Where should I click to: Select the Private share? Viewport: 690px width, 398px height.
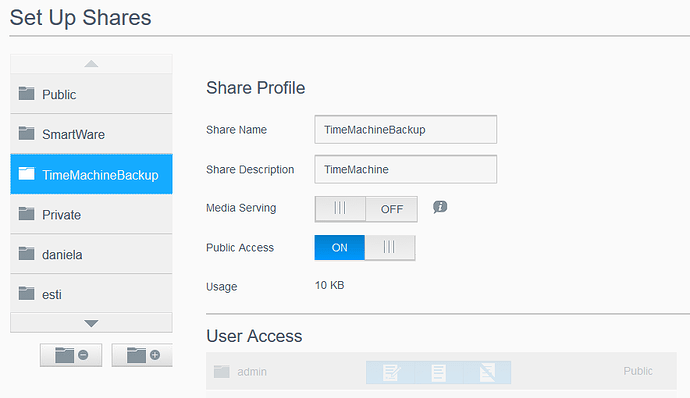91,214
